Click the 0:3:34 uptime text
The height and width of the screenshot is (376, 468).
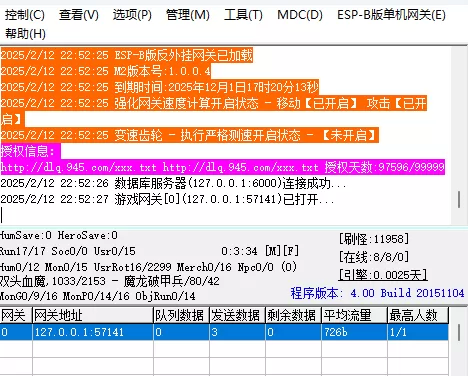239,251
